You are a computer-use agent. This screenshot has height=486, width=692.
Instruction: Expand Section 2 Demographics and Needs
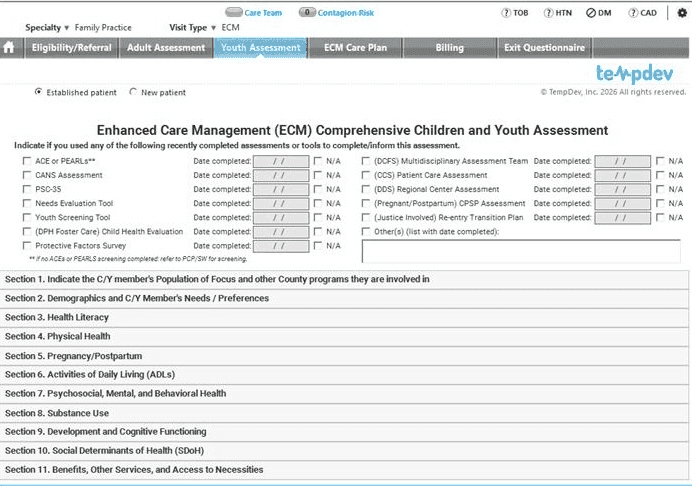[344, 298]
